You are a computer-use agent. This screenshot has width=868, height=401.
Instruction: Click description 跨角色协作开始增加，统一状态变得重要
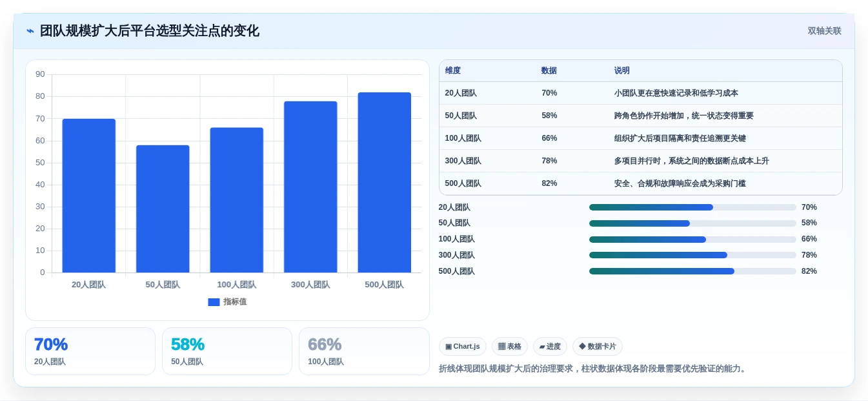click(x=684, y=116)
